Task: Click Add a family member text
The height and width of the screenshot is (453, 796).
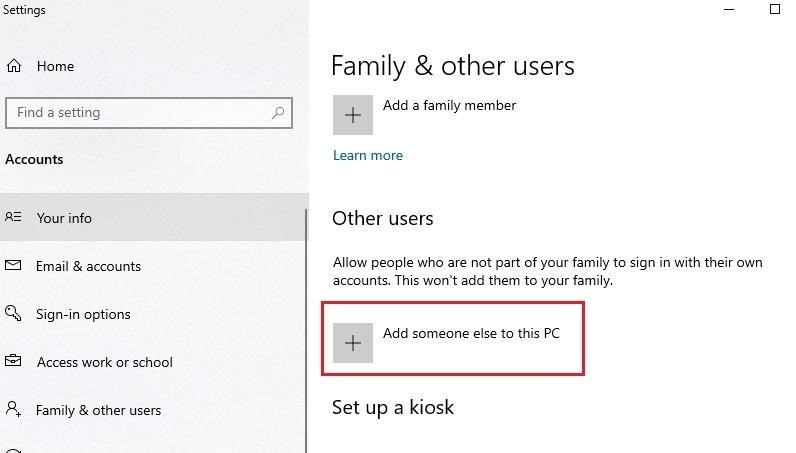Action: click(449, 105)
